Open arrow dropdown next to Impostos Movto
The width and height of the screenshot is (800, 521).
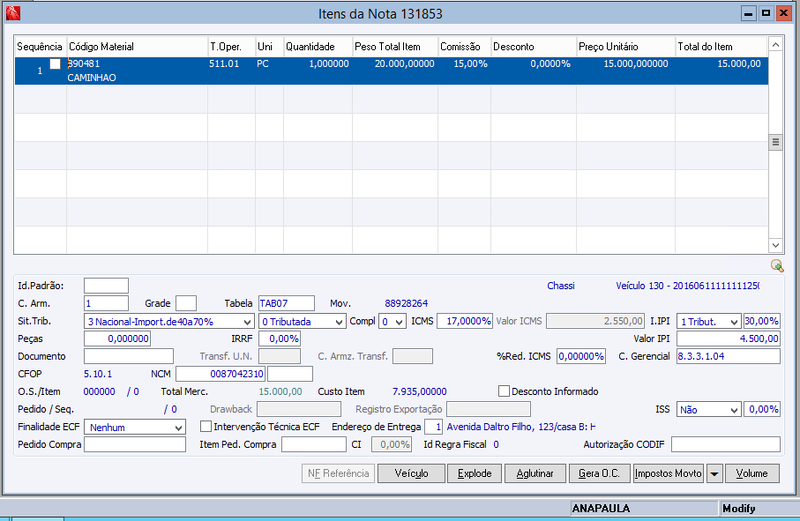point(714,474)
